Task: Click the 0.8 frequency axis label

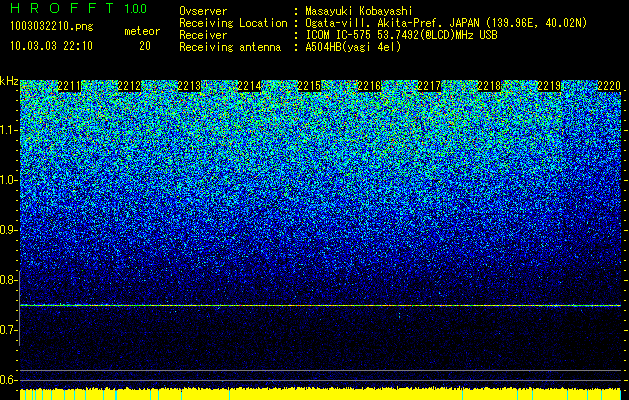Action: tap(8, 280)
